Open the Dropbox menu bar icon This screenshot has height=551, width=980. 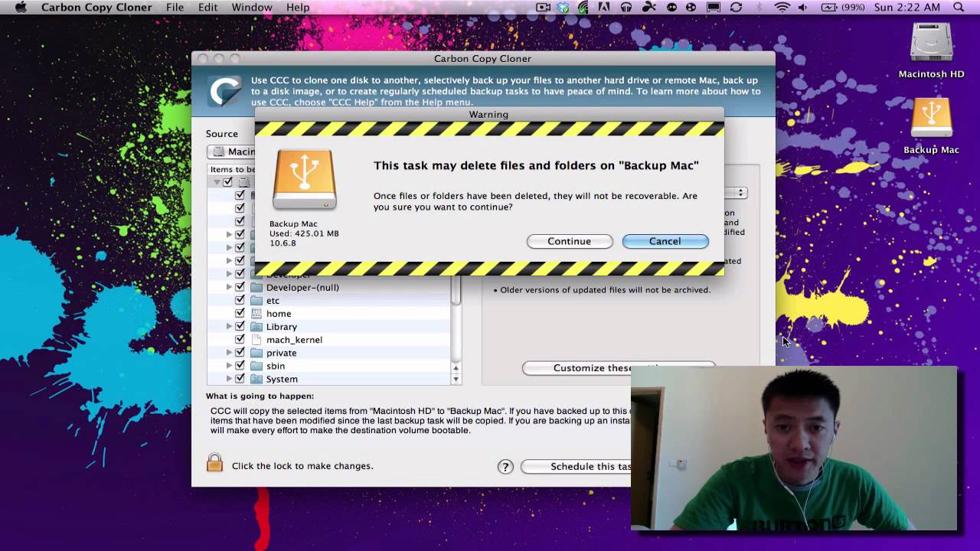[x=563, y=8]
